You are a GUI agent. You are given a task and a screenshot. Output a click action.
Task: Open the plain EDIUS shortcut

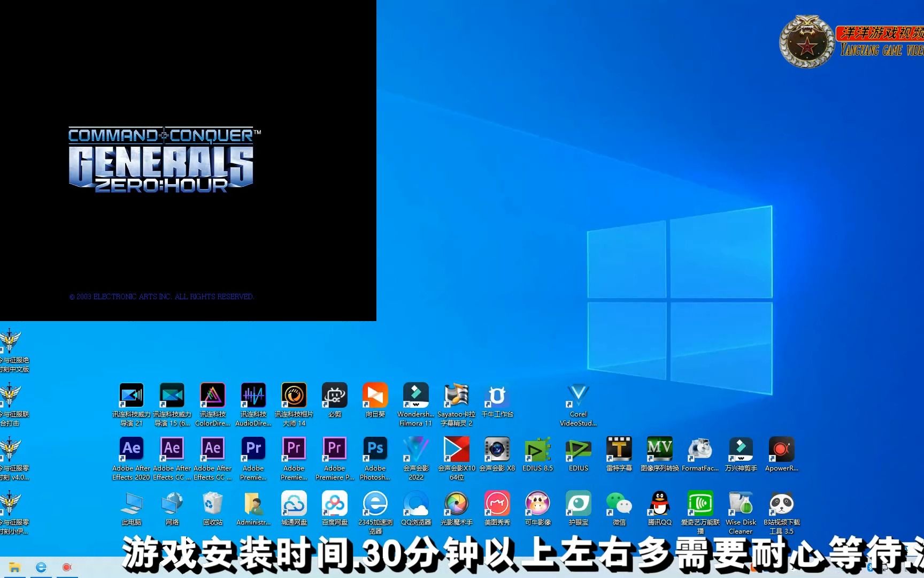click(579, 454)
